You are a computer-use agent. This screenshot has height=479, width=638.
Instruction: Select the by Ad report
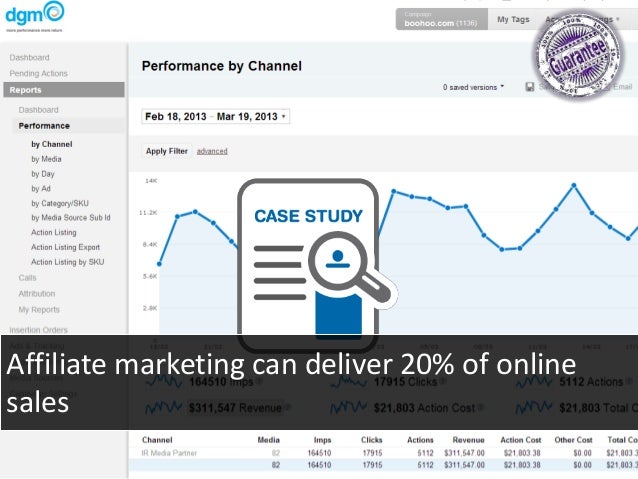[x=41, y=188]
